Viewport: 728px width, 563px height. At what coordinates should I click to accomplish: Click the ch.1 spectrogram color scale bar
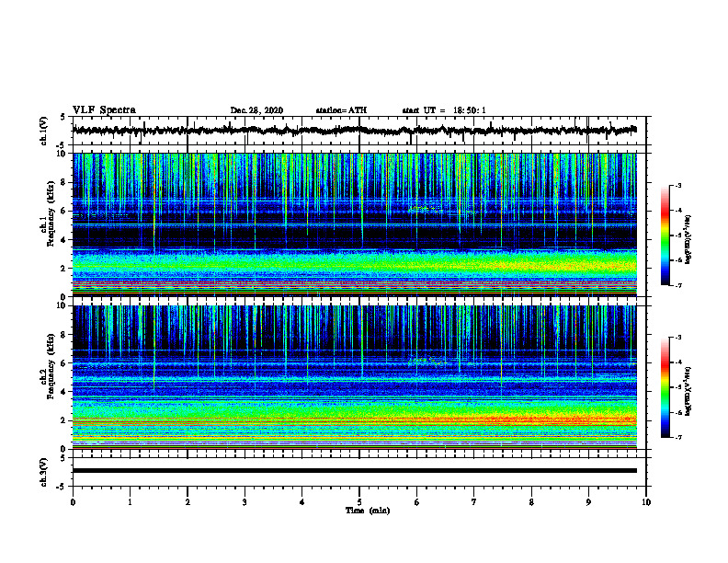click(x=665, y=236)
